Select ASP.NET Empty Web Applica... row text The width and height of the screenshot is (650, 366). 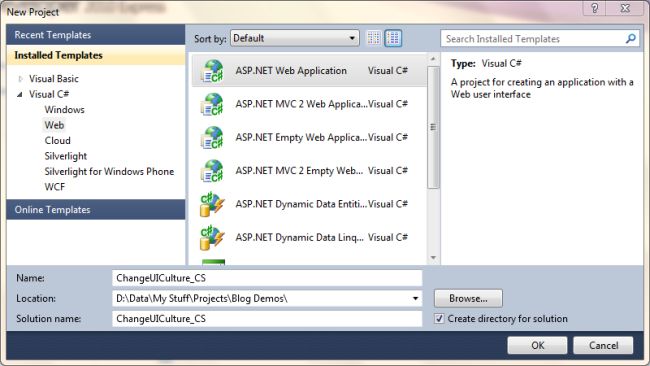coord(301,137)
